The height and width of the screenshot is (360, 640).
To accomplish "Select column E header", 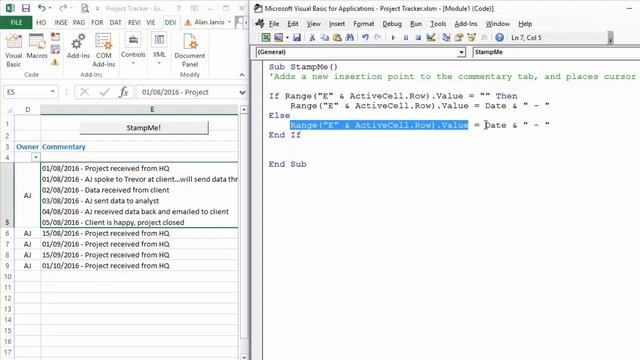I will tap(139, 109).
